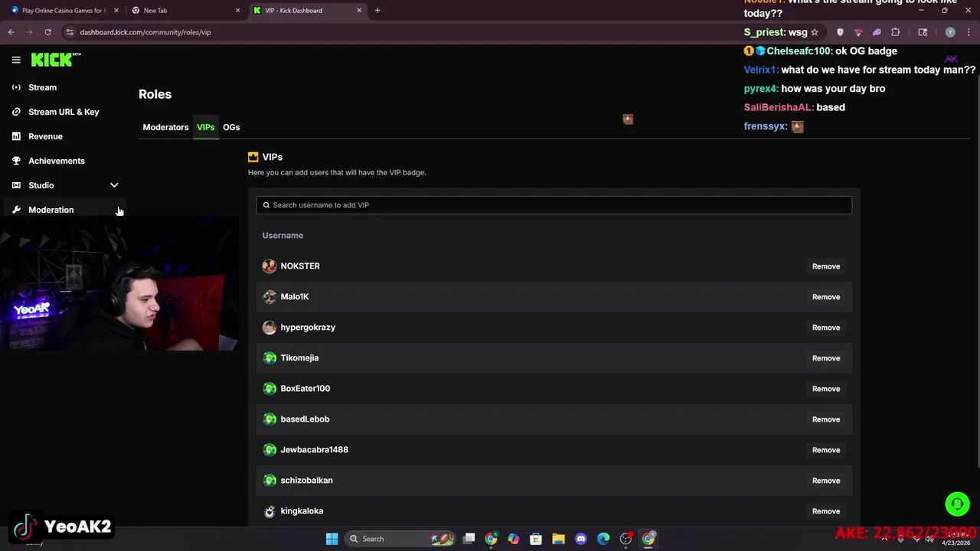Screen dimensions: 980x551
Task: Switch to the Moderators tab
Action: (x=165, y=127)
